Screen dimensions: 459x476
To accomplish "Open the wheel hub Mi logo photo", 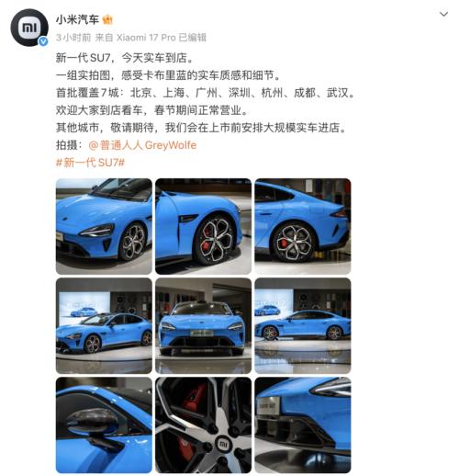I will pos(203,425).
